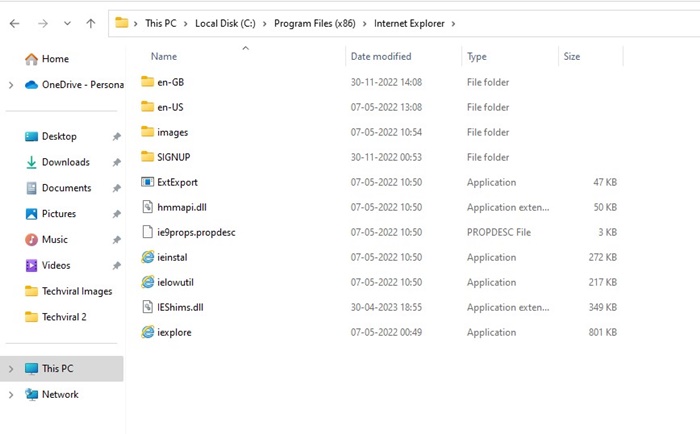Expand the OneDrive - Personal node
The width and height of the screenshot is (700, 434).
pyautogui.click(x=11, y=85)
